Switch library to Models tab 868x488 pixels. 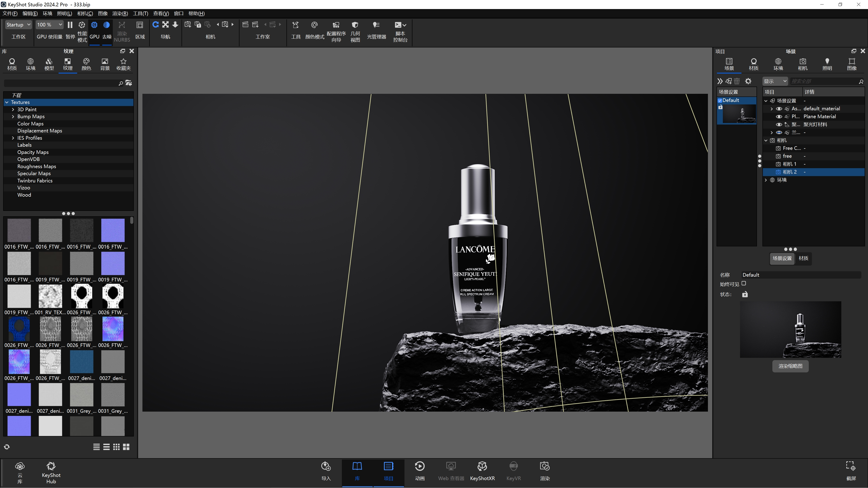49,64
